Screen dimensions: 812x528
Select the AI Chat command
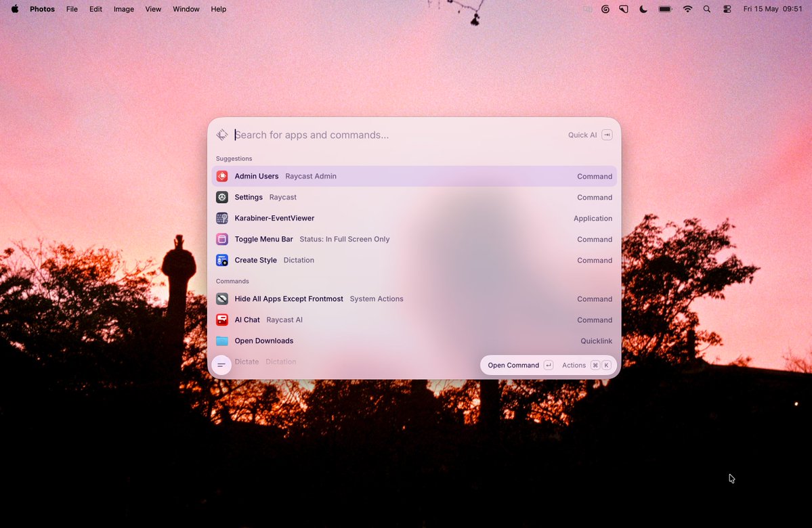pos(414,320)
